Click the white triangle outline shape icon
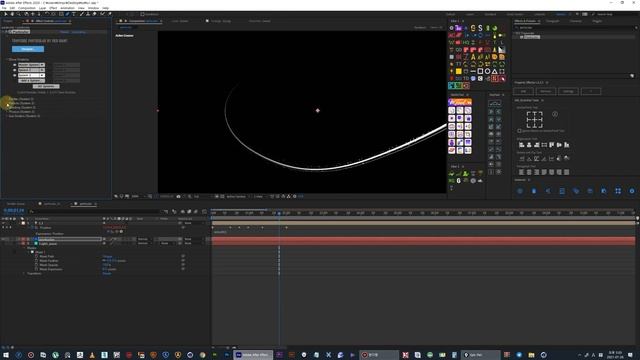Screen dimensions: 640x360 (x=495, y=71)
